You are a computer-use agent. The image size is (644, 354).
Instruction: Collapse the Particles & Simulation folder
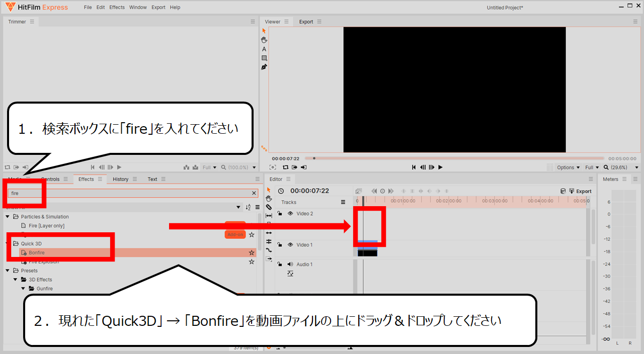tap(8, 217)
